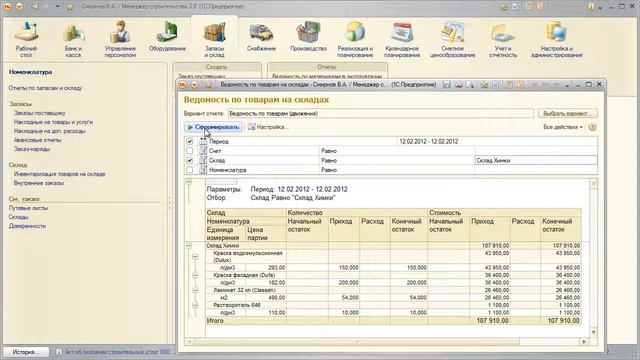This screenshot has height=360, width=640.
Task: Open Накладные на доп. расходы
Action: pos(49,131)
